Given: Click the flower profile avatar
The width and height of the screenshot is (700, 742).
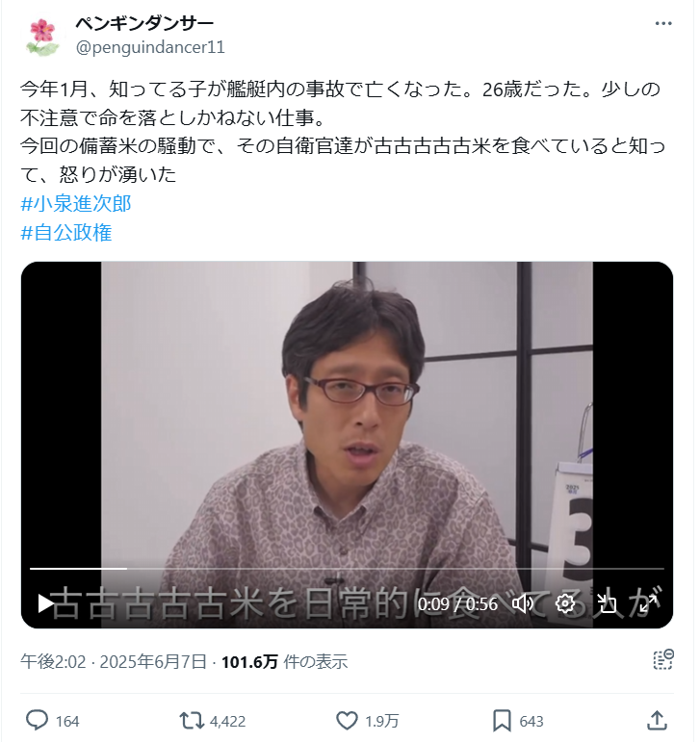Looking at the screenshot, I should click(x=42, y=37).
